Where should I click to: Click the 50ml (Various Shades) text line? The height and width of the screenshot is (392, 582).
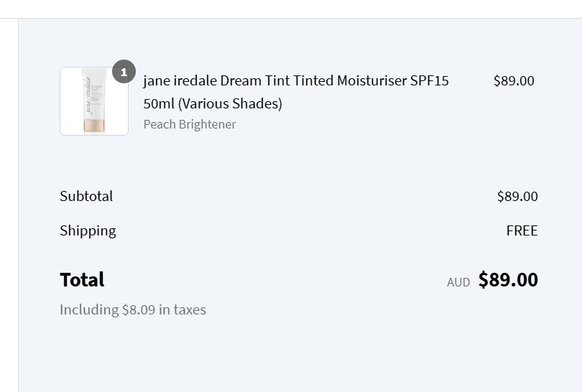(x=213, y=103)
